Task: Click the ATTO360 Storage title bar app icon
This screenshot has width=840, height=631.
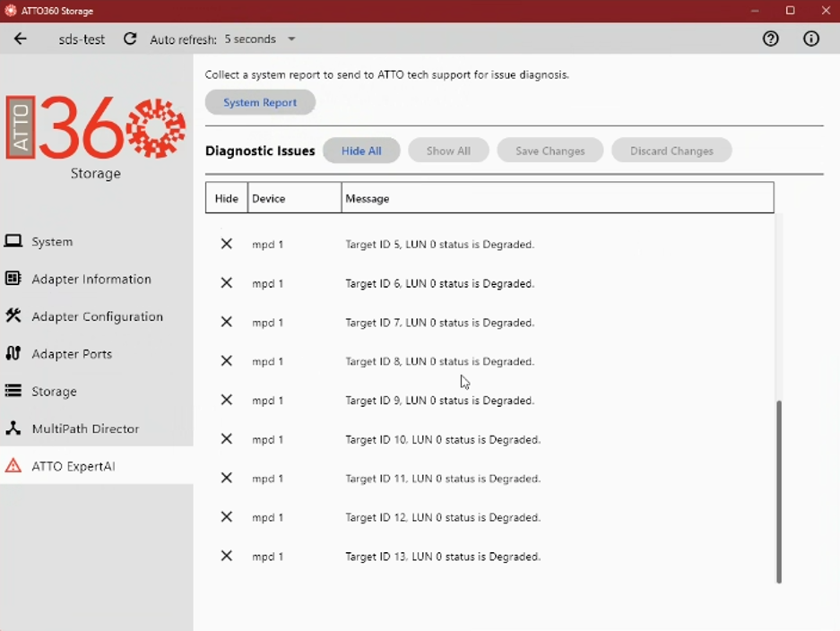Action: 10,11
